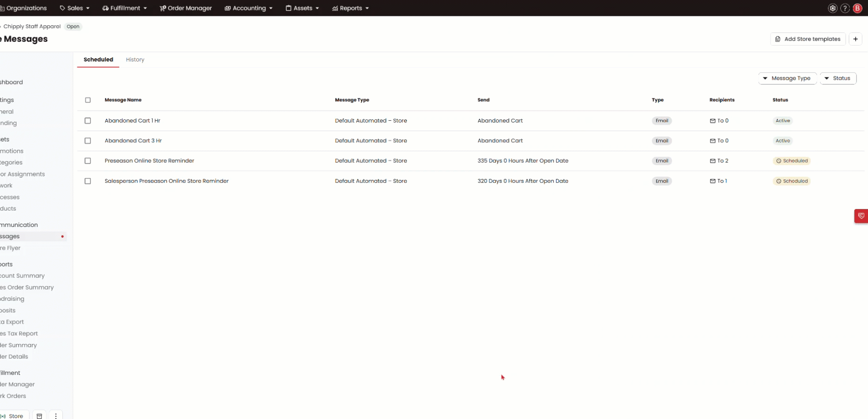Click the envelope icon in Abandoned Cart 1 Hr row
This screenshot has width=868, height=419.
click(712, 121)
